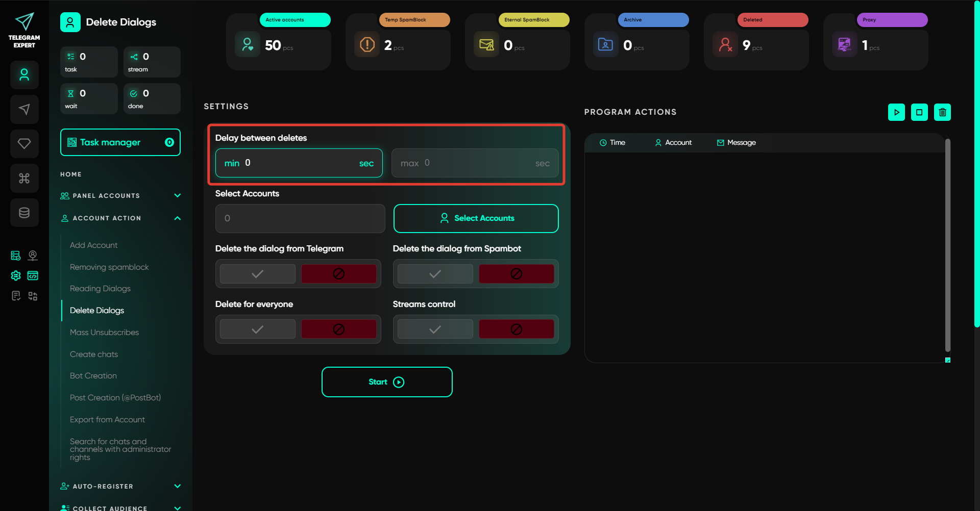
Task: Go to Removing spamblock page
Action: [109, 267]
